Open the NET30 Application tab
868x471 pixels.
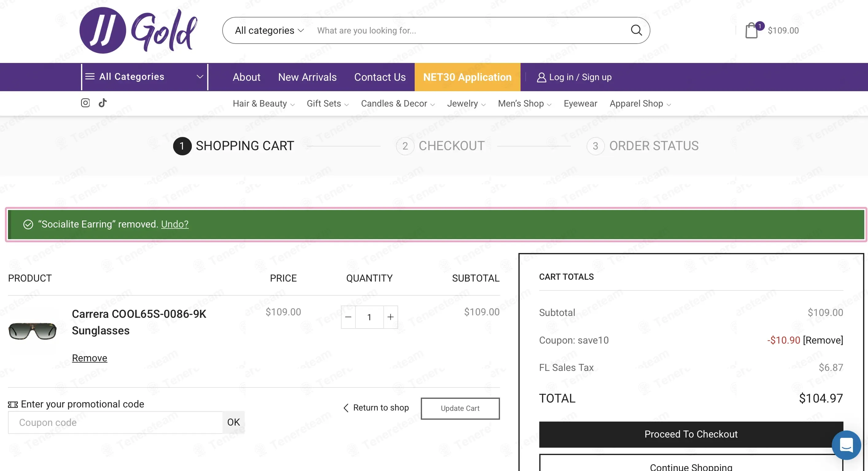pyautogui.click(x=467, y=77)
